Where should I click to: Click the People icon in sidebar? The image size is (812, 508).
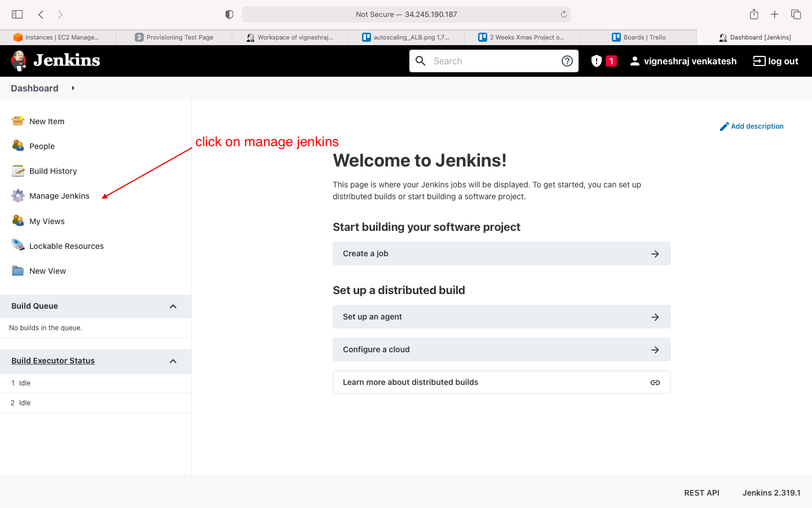click(x=18, y=146)
